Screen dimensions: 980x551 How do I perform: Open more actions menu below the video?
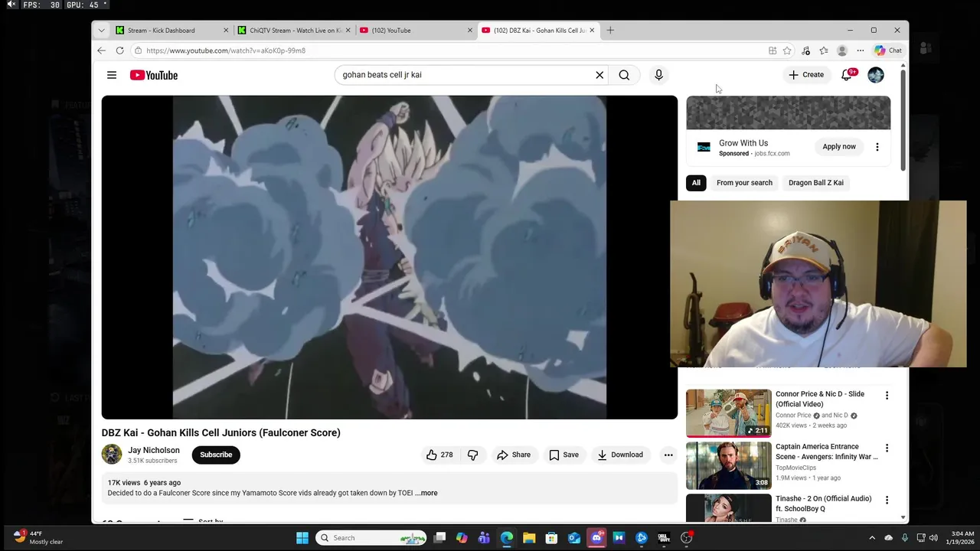668,455
